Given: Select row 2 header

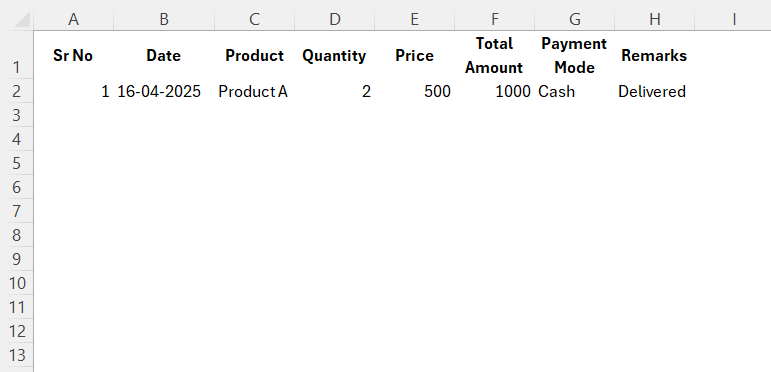Looking at the screenshot, I should tap(17, 91).
